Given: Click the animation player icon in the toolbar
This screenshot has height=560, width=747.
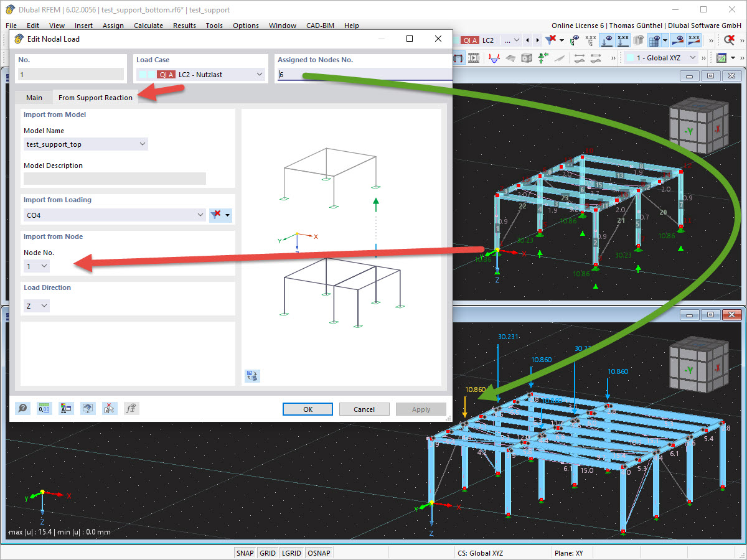Looking at the screenshot, I should point(473,57).
